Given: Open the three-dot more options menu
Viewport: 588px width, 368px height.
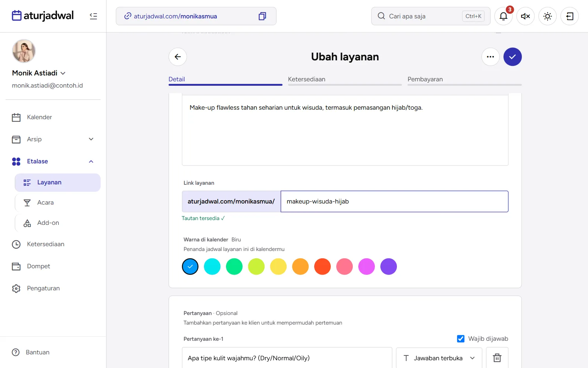Looking at the screenshot, I should [x=491, y=57].
